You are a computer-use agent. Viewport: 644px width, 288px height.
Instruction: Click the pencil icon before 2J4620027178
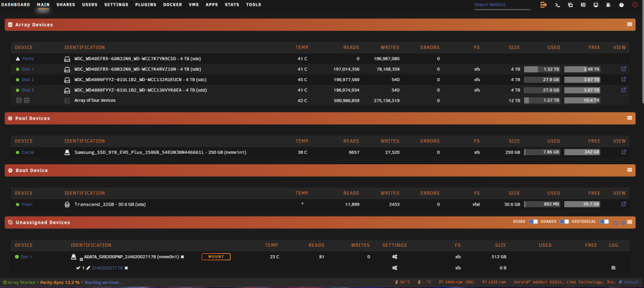(88, 268)
